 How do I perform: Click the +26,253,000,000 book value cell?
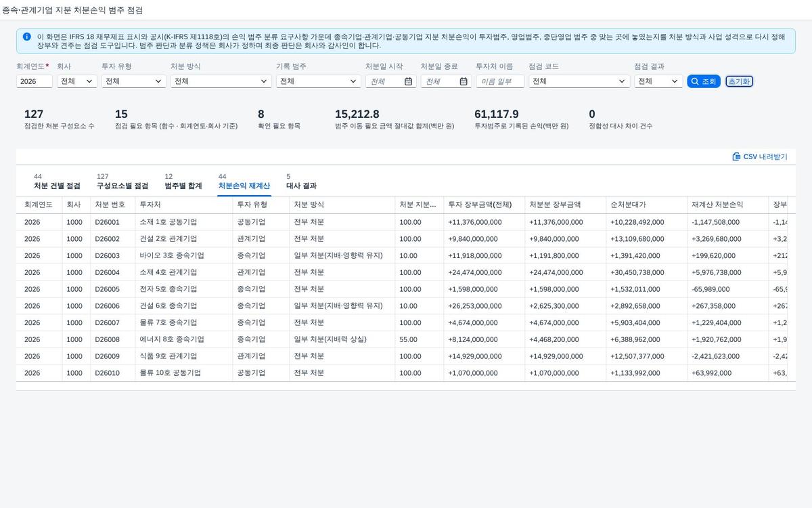click(484, 306)
